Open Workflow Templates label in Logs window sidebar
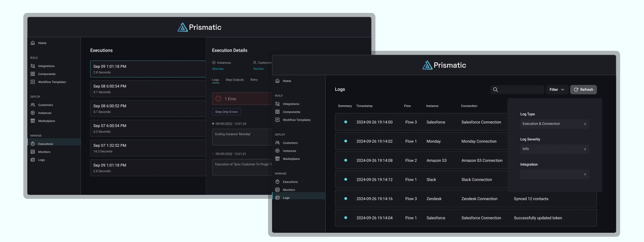Viewport: 644px width, 242px height. pos(297,120)
